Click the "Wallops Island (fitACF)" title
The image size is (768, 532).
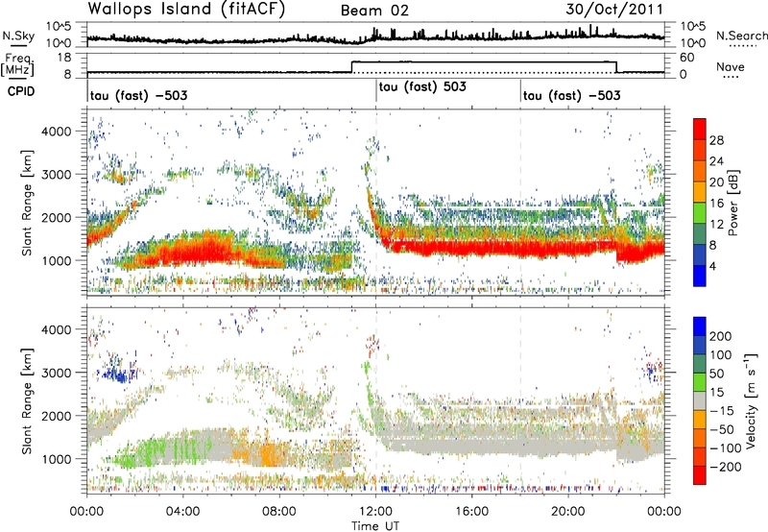(x=186, y=9)
